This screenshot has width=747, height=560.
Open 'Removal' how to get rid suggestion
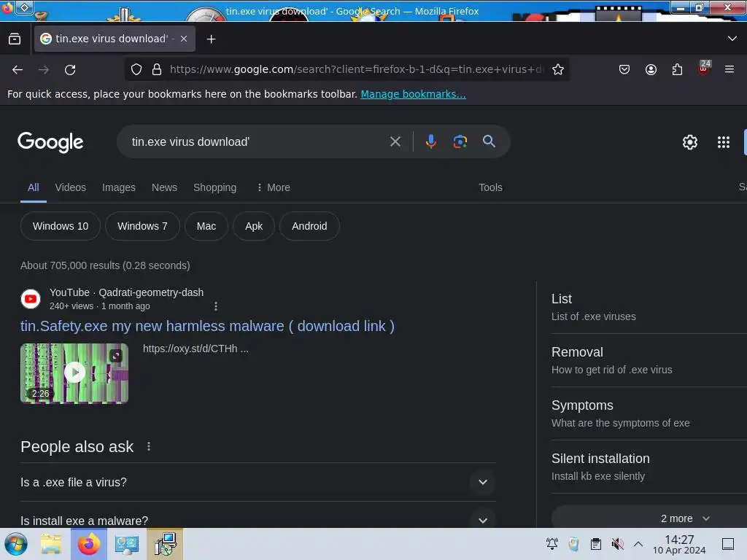point(649,360)
